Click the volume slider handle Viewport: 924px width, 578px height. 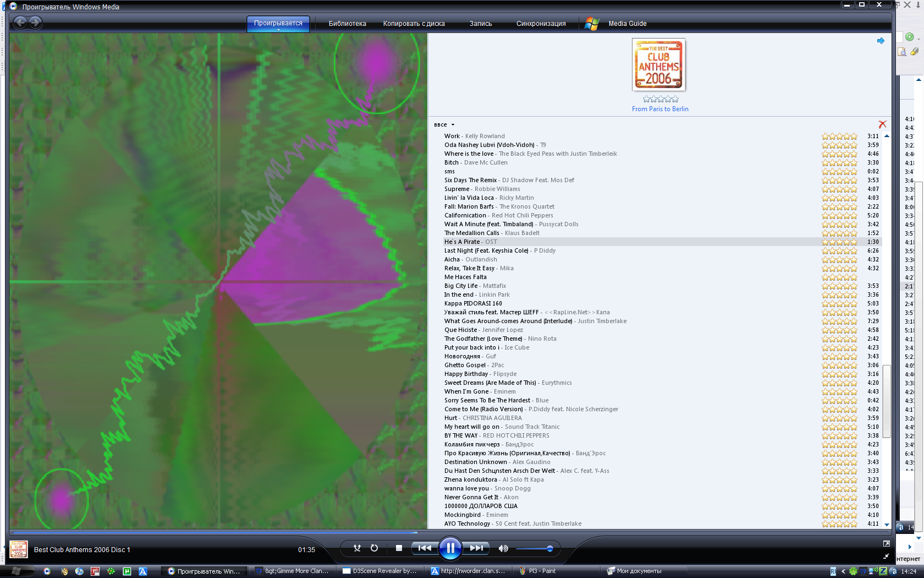point(549,548)
